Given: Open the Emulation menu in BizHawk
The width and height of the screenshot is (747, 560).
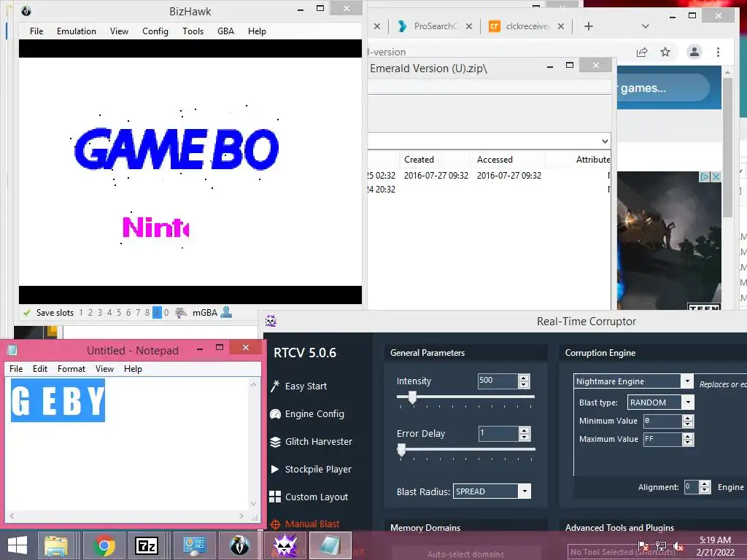Looking at the screenshot, I should [x=76, y=31].
